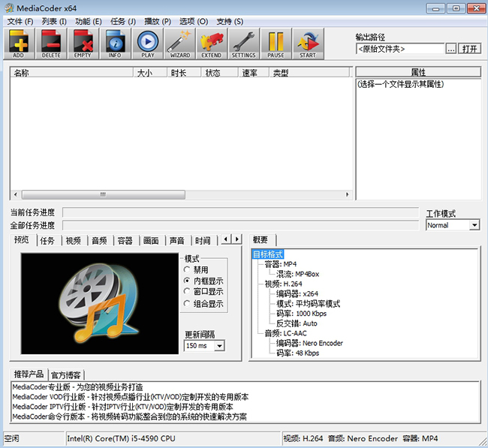Click the 打开 output folder button
Image resolution: width=488 pixels, height=448 pixels.
pos(470,49)
